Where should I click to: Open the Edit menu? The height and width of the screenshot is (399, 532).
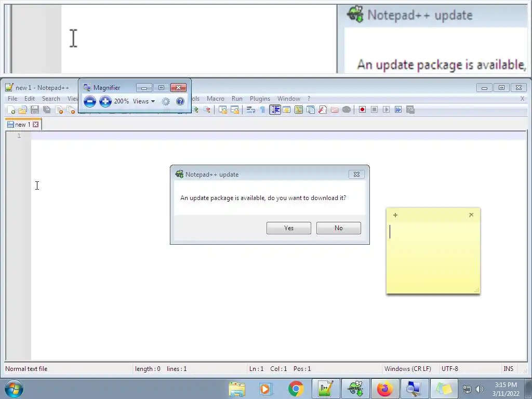point(30,98)
